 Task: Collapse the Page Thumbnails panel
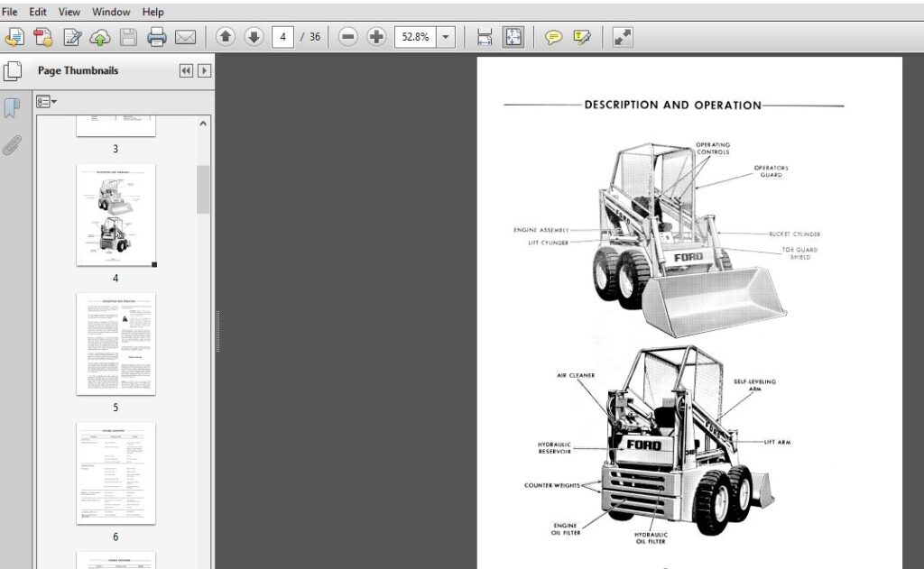tap(186, 70)
